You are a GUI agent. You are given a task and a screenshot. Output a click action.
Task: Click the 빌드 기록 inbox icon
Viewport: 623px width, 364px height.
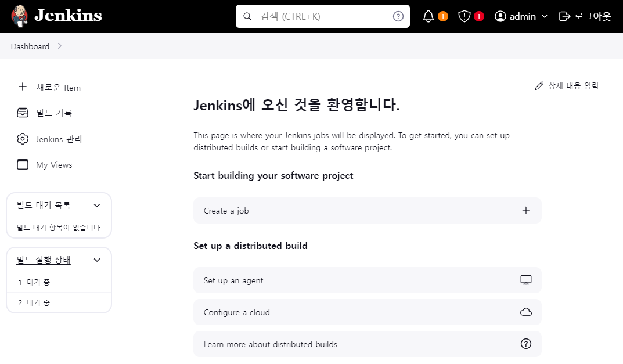pyautogui.click(x=23, y=113)
